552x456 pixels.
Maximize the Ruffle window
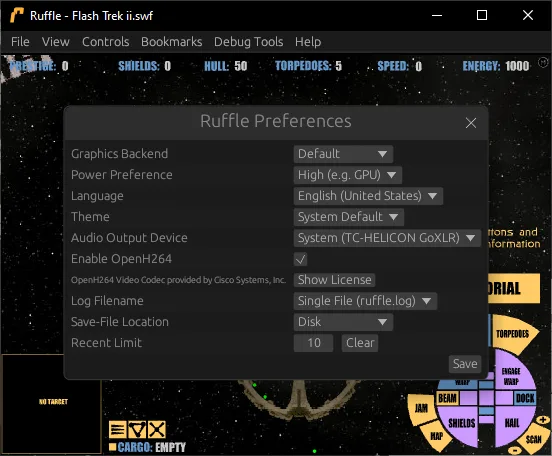pos(482,15)
